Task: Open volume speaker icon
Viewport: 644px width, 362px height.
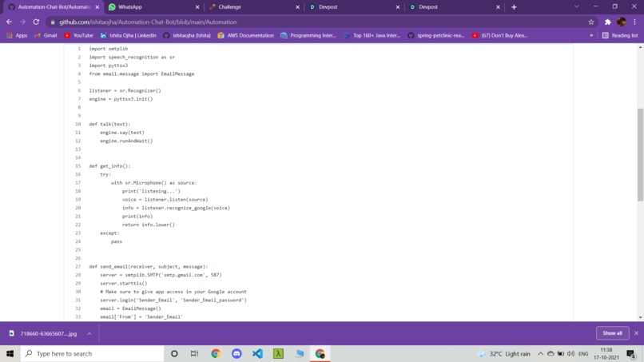Action: [x=570, y=354]
